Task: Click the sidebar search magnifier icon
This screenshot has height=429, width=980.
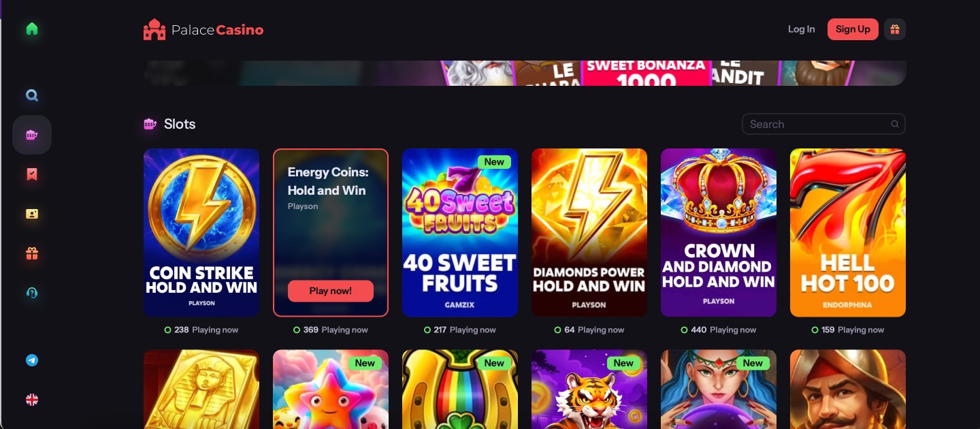Action: pyautogui.click(x=32, y=95)
